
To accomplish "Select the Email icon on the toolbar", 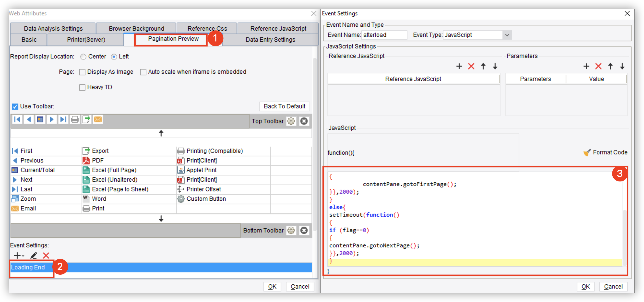I will tap(98, 119).
